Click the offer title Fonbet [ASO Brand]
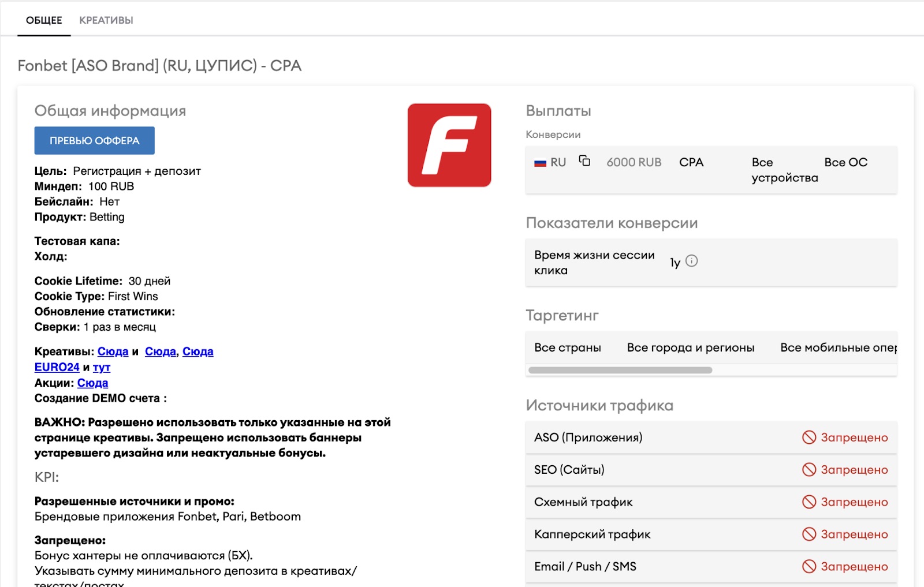 (x=160, y=66)
